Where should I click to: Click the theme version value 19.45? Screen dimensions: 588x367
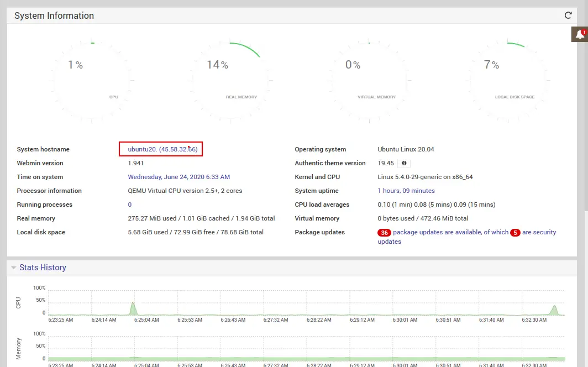pyautogui.click(x=386, y=163)
